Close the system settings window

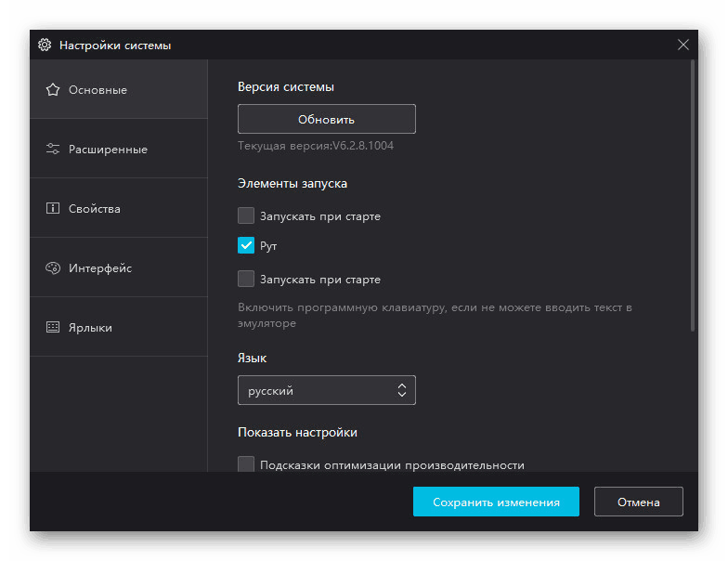(x=683, y=45)
